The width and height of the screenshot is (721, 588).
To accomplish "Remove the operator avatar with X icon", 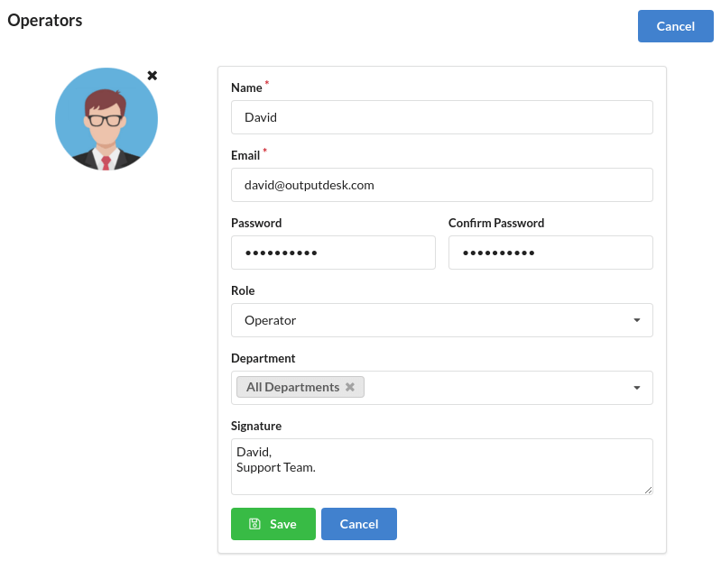I will [x=153, y=76].
